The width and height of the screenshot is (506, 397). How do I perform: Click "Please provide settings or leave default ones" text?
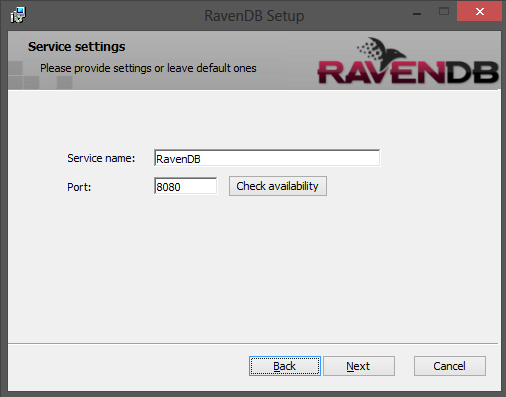[148, 68]
